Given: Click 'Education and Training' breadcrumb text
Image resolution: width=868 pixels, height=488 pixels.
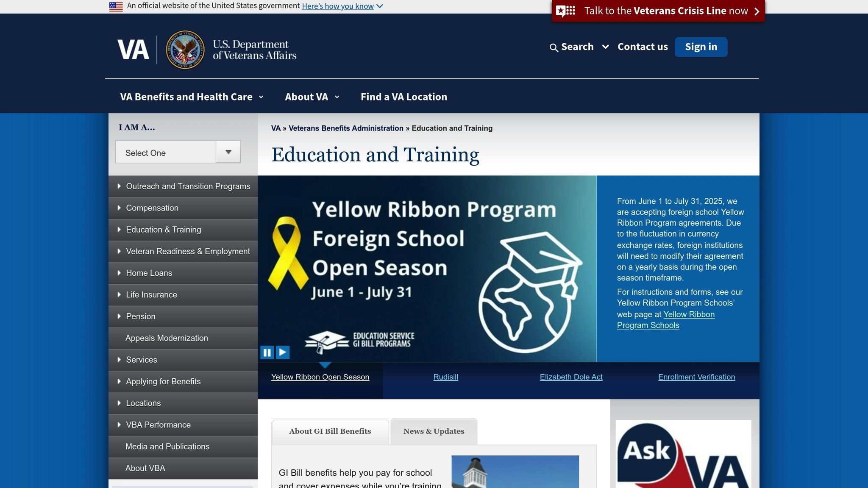Looking at the screenshot, I should point(452,128).
